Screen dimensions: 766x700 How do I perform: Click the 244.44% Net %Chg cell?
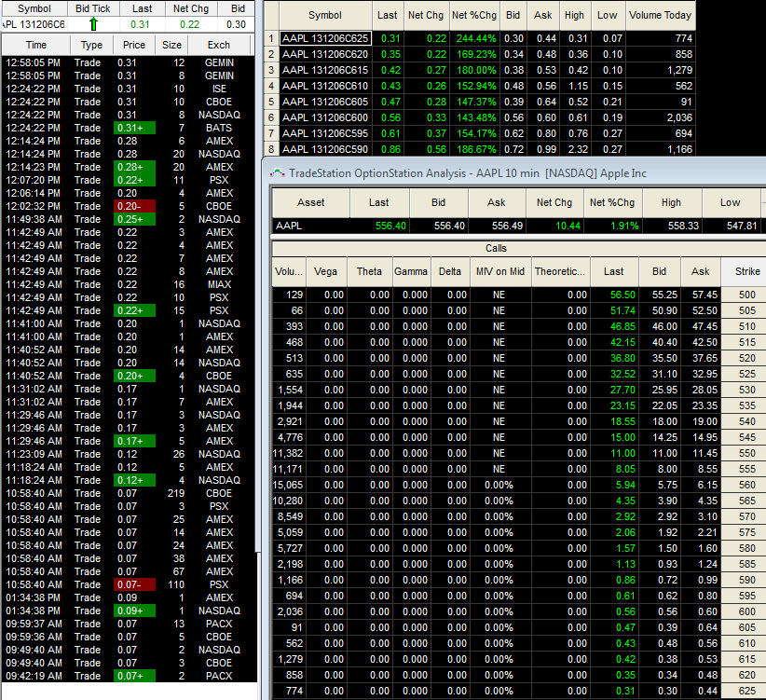coord(474,38)
